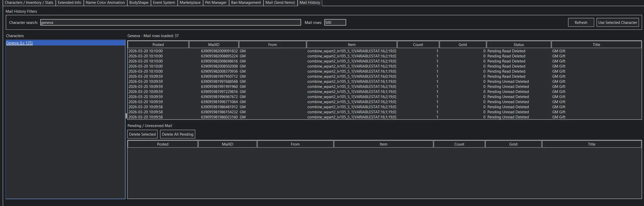The height and width of the screenshot is (206, 644).
Task: Select the Mail History tab
Action: [310, 3]
